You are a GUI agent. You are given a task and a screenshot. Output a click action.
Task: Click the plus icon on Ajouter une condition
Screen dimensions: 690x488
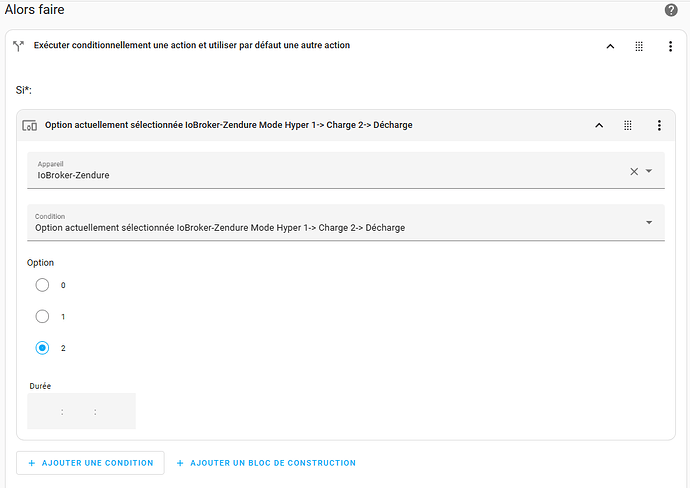[32, 463]
